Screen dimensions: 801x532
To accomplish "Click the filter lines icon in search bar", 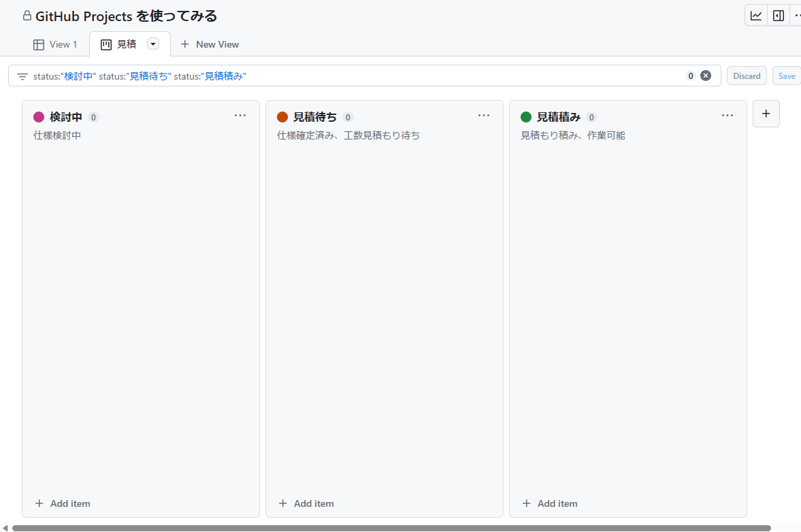I will click(22, 76).
